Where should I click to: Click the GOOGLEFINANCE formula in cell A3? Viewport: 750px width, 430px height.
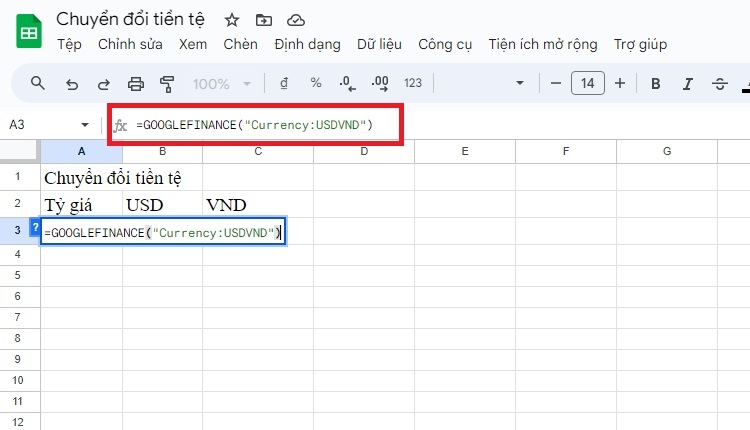[x=163, y=232]
